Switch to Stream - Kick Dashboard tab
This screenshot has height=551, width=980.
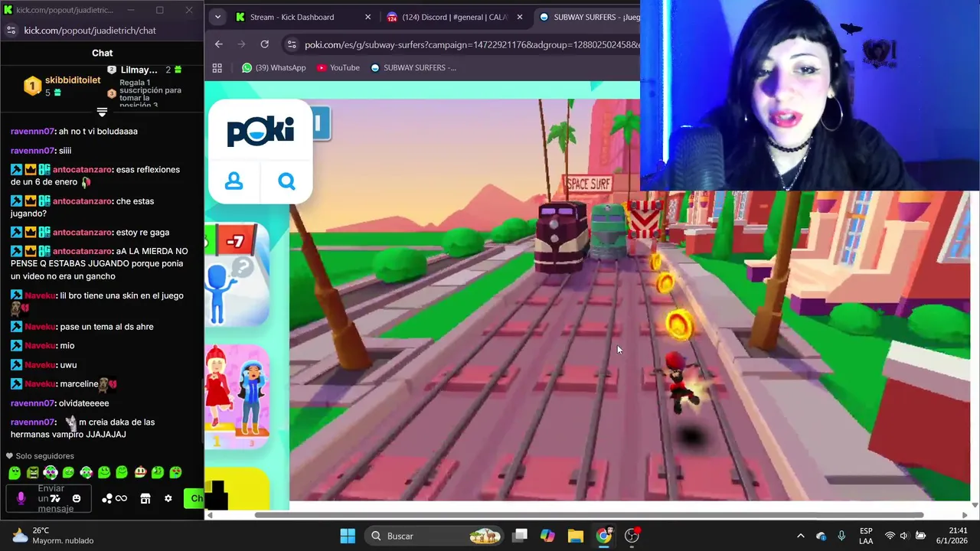[292, 17]
